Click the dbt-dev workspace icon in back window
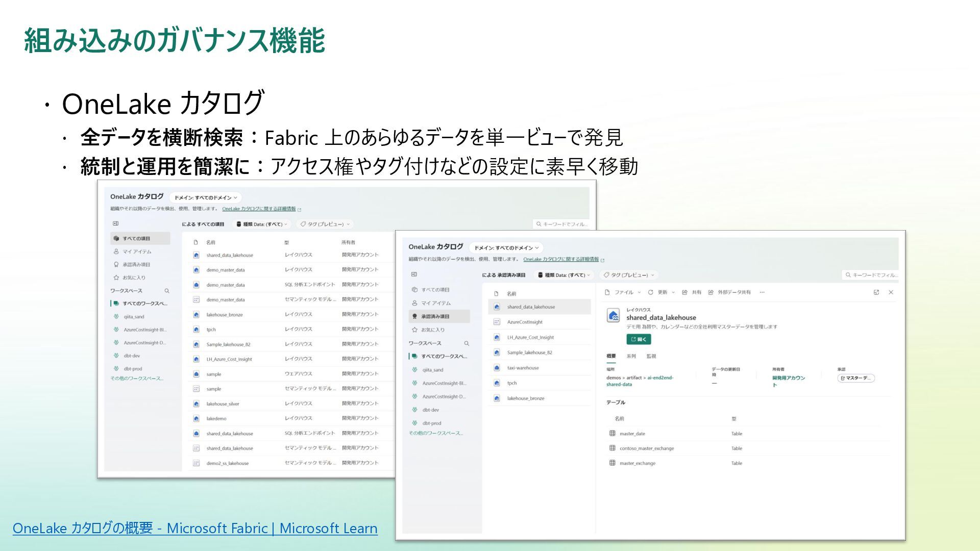Screen dimensions: 980x551 (116, 356)
